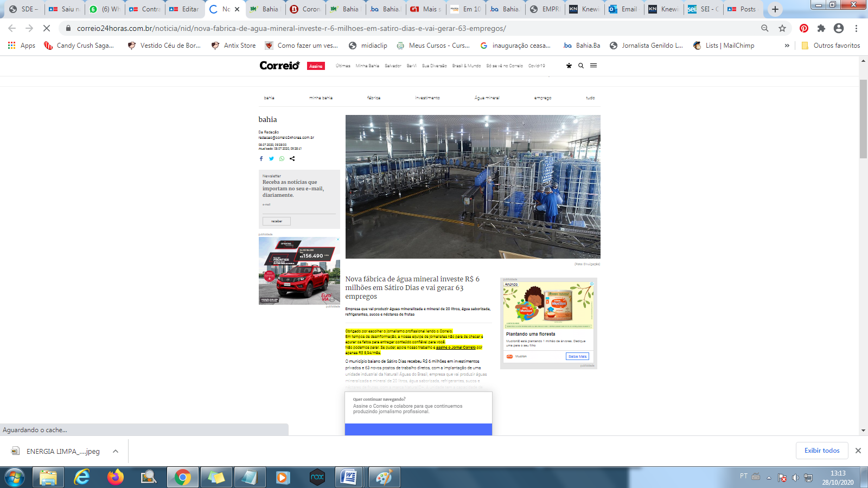Expand hidden bookmarks overflow chevron
Viewport: 868px width, 488px height.
787,46
